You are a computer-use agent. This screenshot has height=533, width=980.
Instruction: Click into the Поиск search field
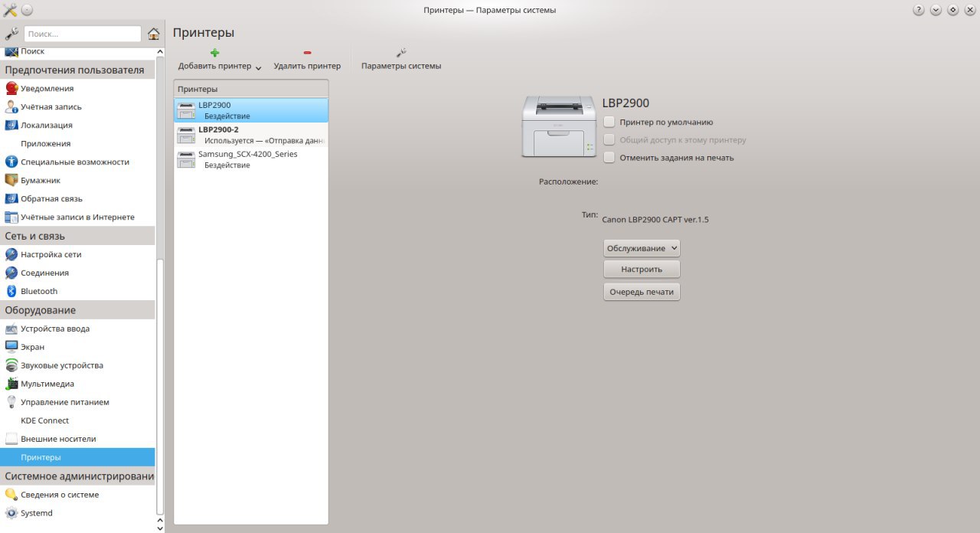(83, 34)
